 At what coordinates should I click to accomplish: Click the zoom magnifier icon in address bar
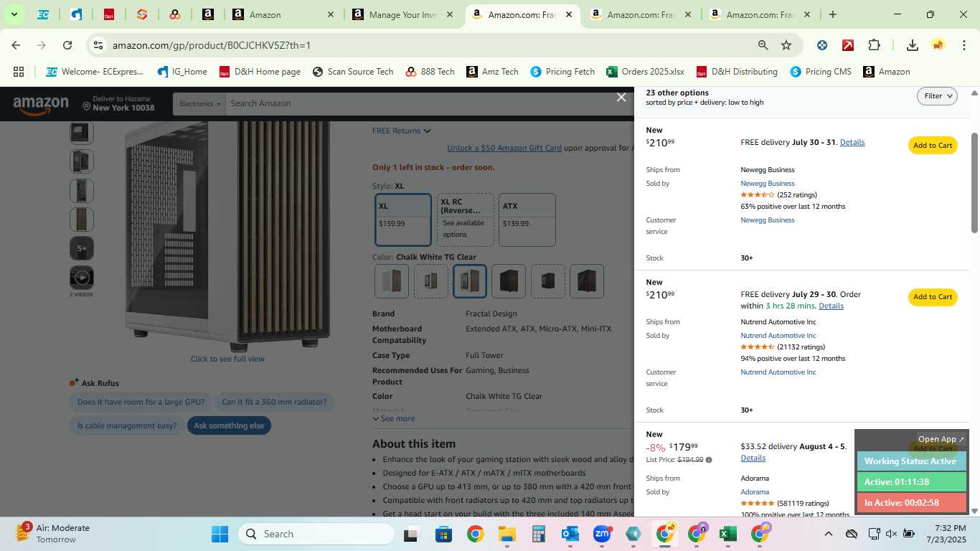click(763, 45)
